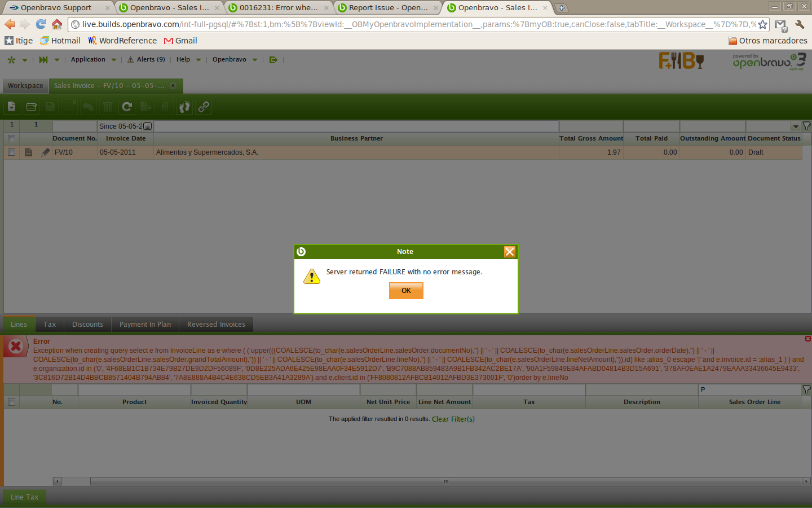Click the Delete trash icon
Screen dimensions: 812x508
point(108,107)
